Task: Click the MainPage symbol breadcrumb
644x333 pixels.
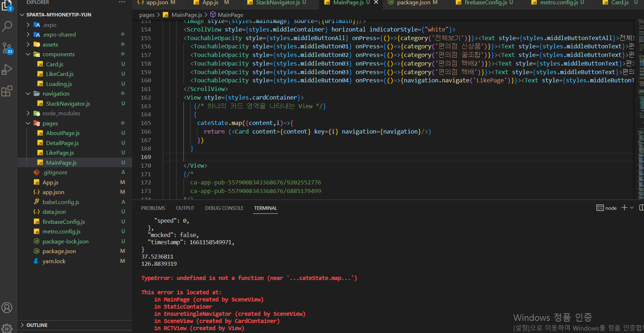Action: tap(227, 15)
